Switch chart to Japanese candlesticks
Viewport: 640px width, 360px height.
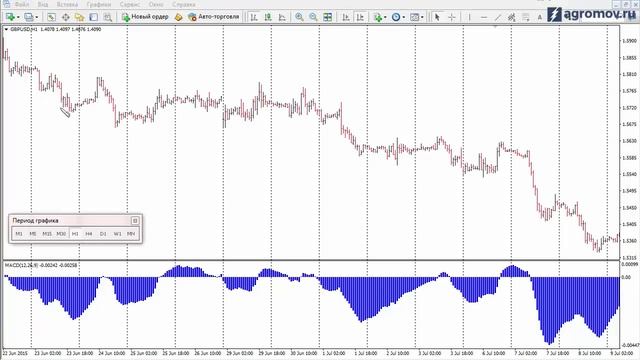pyautogui.click(x=268, y=17)
